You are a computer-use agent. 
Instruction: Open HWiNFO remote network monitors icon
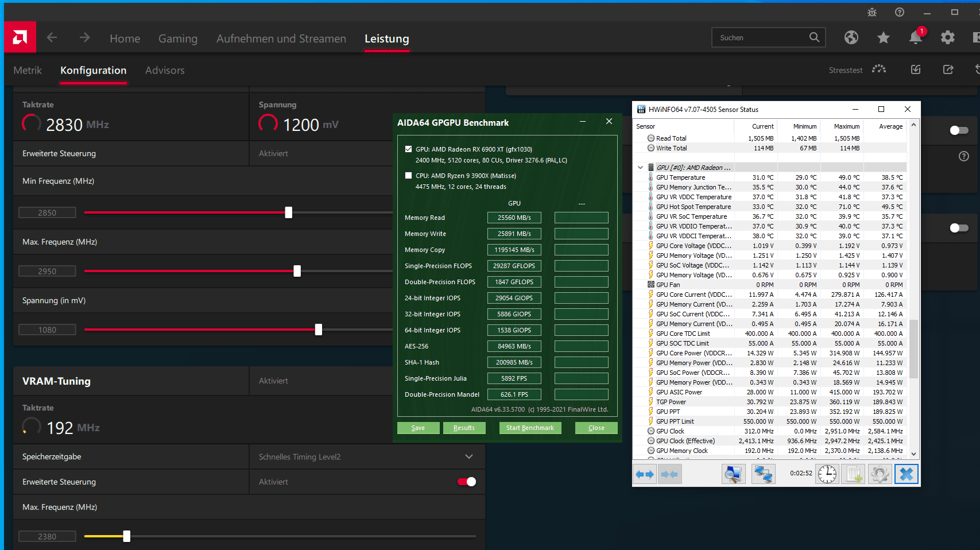pyautogui.click(x=763, y=474)
